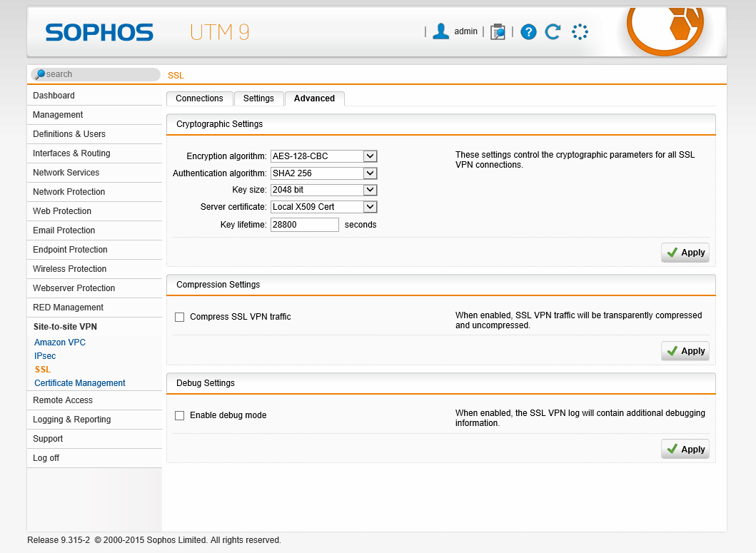Image resolution: width=756 pixels, height=553 pixels.
Task: Open help via the question mark icon
Action: click(x=528, y=31)
